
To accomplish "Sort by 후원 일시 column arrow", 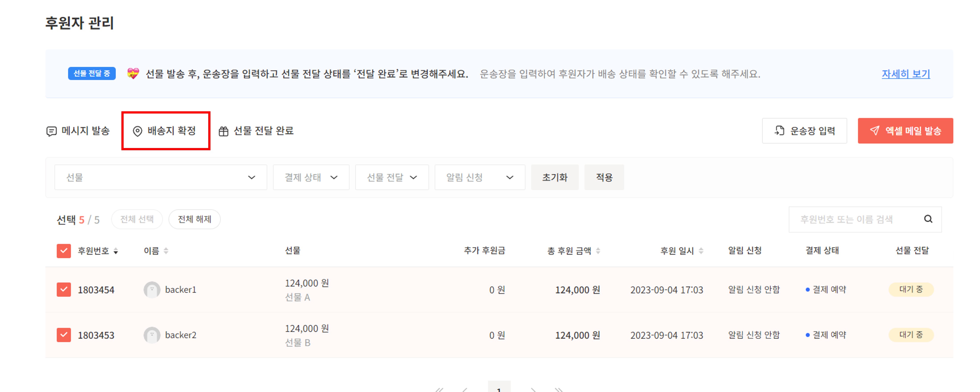I will point(701,251).
